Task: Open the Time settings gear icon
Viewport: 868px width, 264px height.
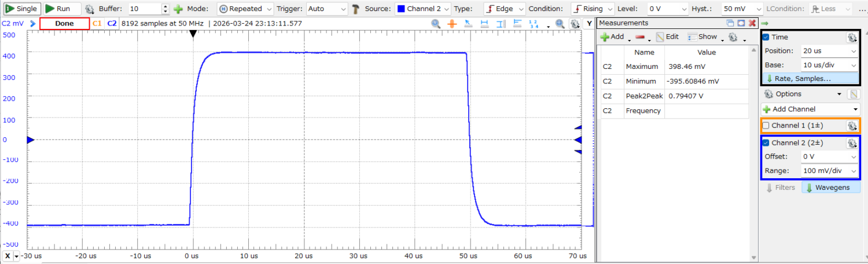Action: (x=852, y=37)
